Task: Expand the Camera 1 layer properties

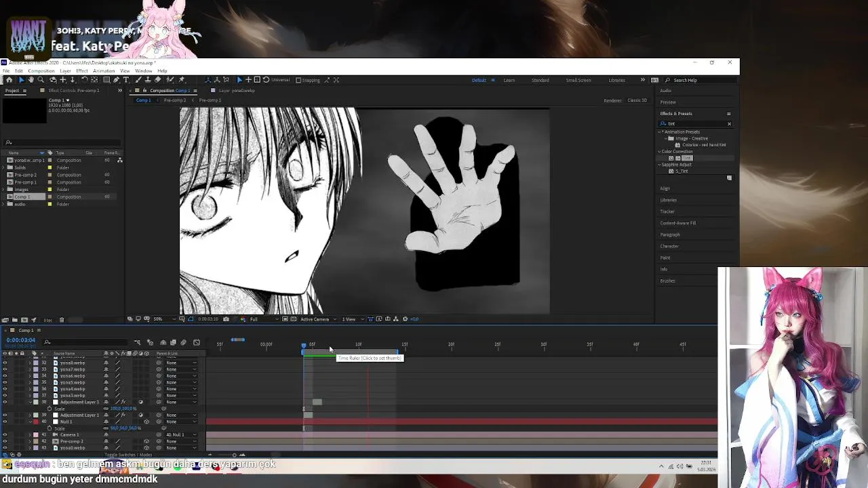Action: pyautogui.click(x=30, y=434)
